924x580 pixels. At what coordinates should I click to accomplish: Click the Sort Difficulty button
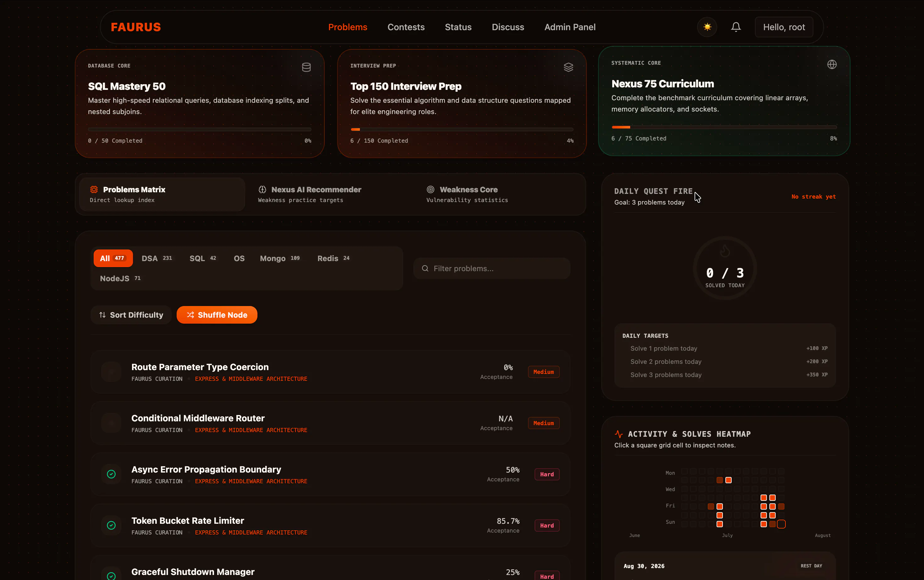pyautogui.click(x=131, y=315)
